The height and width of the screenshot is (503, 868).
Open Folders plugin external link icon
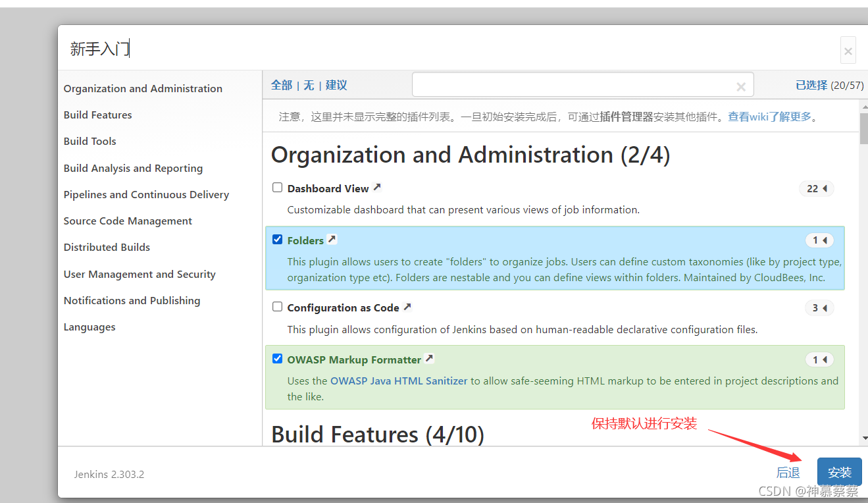(x=332, y=240)
